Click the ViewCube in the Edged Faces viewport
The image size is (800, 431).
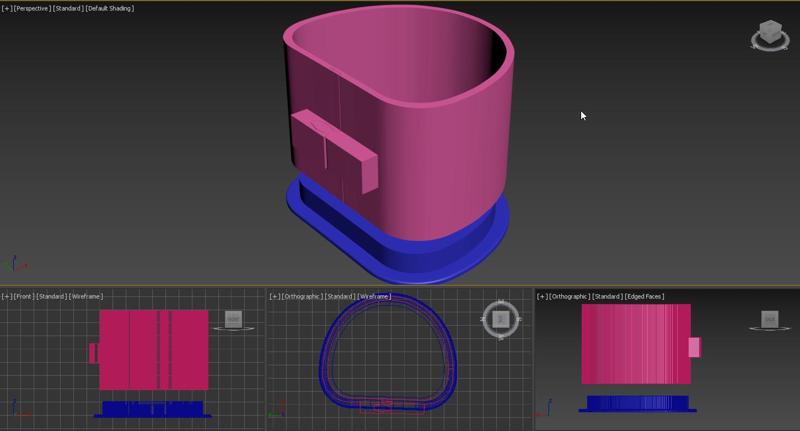(769, 319)
